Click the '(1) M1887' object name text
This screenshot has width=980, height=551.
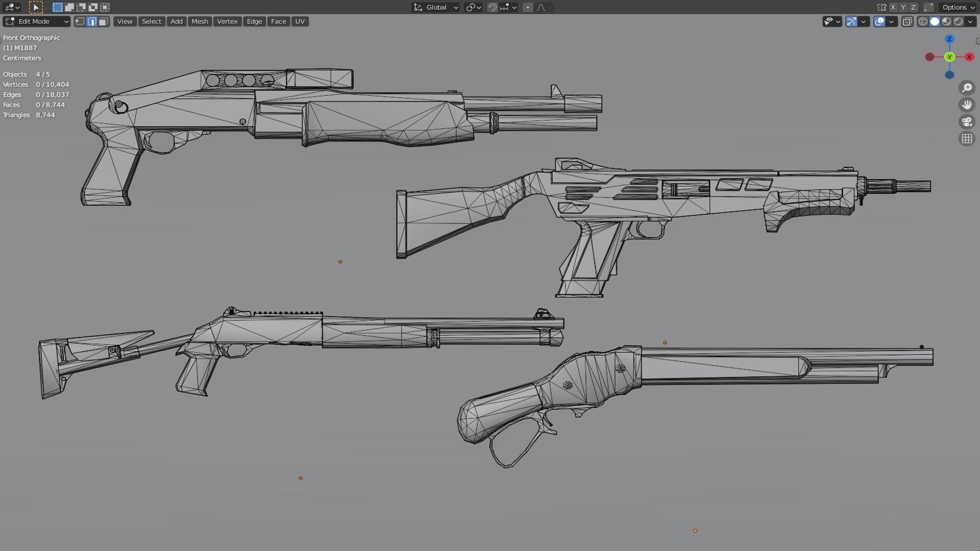[20, 48]
